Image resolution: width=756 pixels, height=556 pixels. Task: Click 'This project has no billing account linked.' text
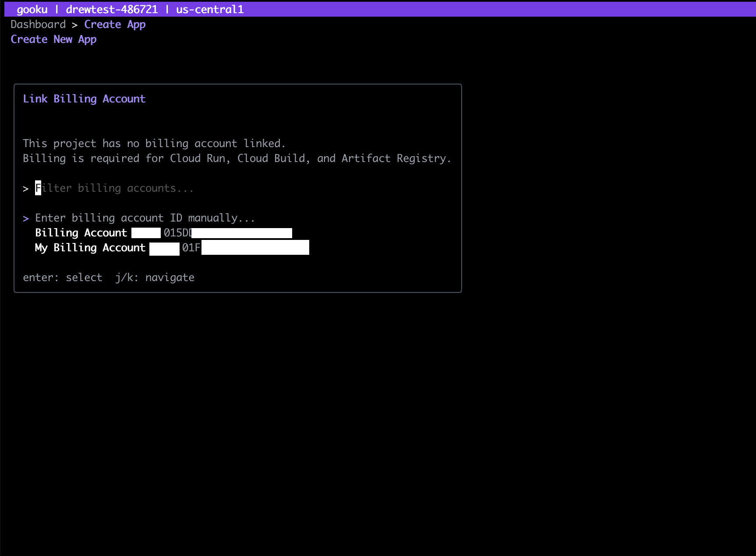pyautogui.click(x=154, y=144)
